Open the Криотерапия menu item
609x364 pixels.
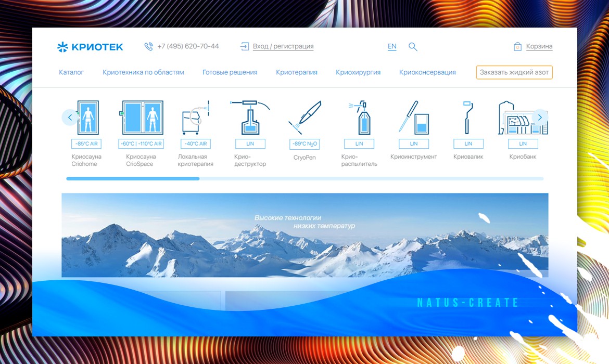(297, 72)
